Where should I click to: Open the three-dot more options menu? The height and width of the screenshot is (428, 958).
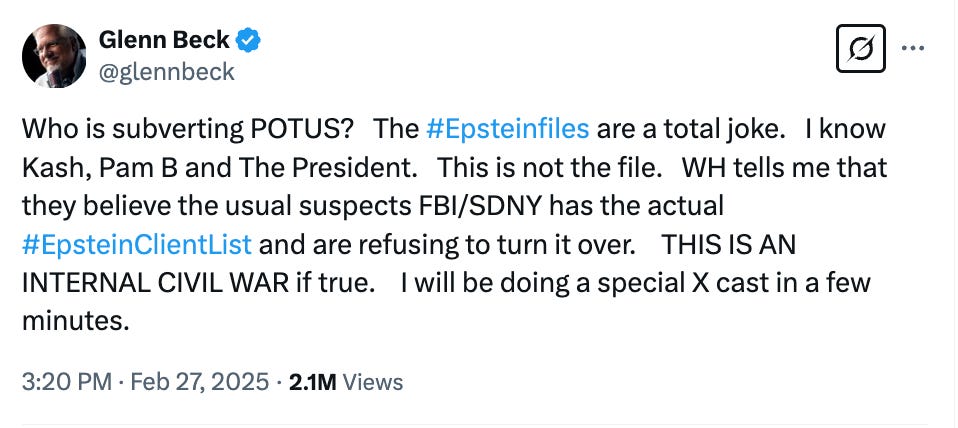click(x=915, y=48)
